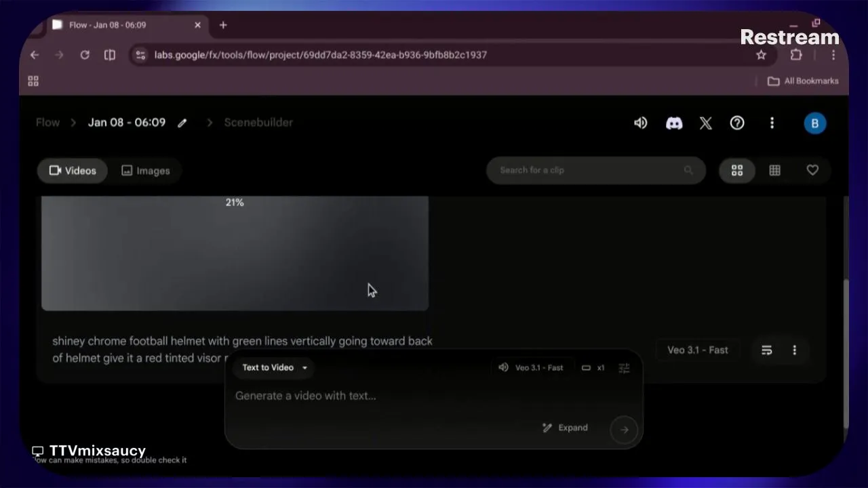Click the shiney chrome football helmet prompt text

pos(242,349)
